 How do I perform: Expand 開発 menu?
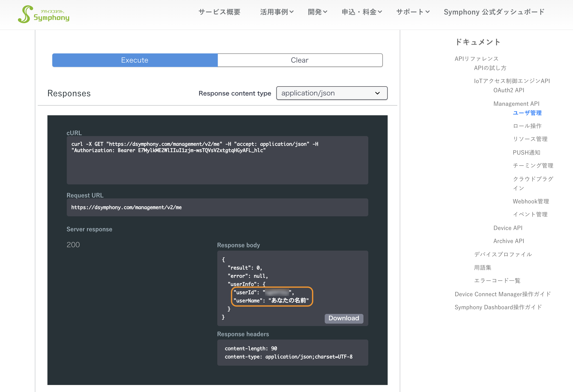[x=317, y=12]
